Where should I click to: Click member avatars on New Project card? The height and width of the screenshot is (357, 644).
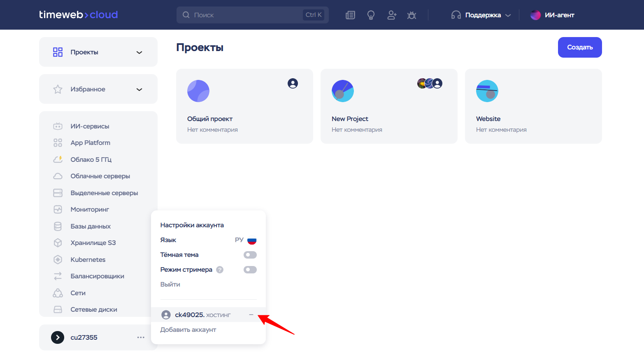tap(430, 84)
